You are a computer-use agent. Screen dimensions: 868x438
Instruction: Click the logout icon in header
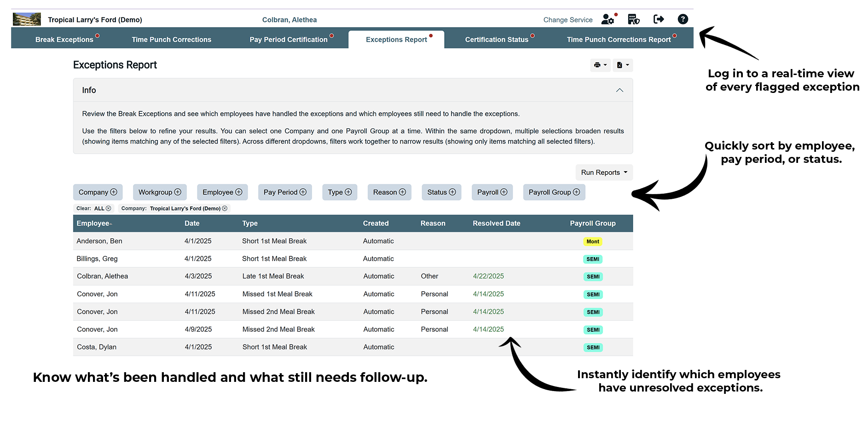(x=658, y=19)
